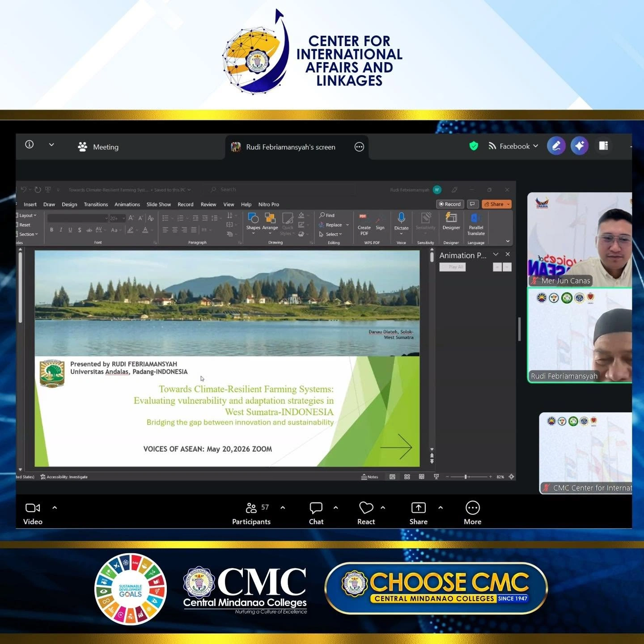Start Slide Show from status bar icon
Viewport: 644px width, 644px height.
(x=436, y=477)
